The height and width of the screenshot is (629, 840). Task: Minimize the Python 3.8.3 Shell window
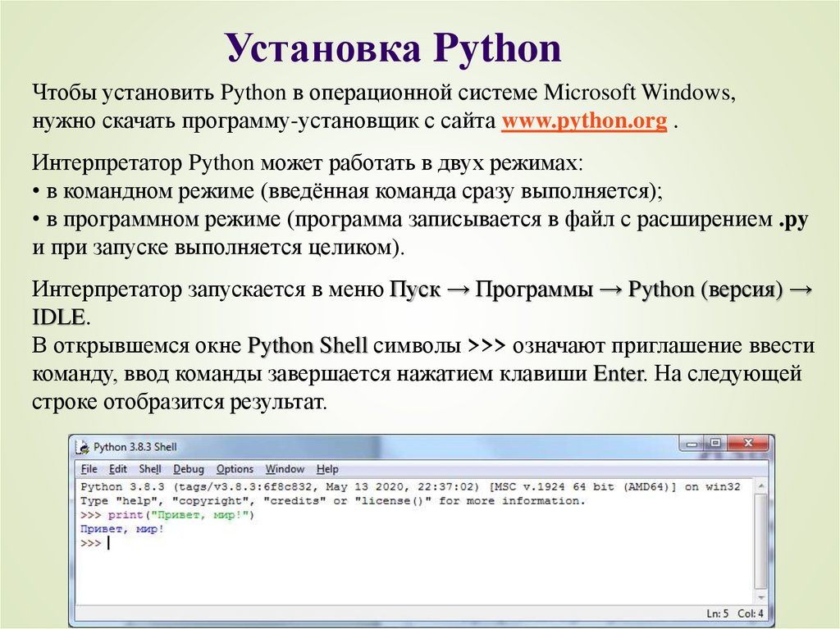coord(692,444)
